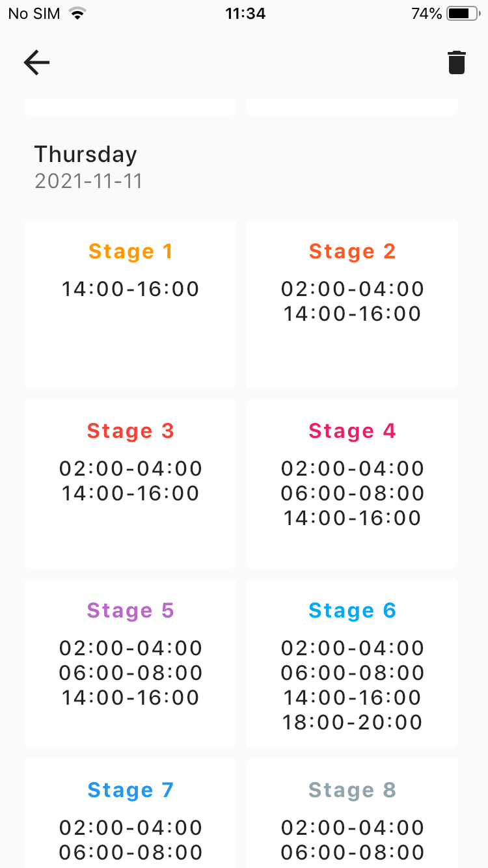Tap the Stage 6 heading
This screenshot has height=868, width=488.
[x=352, y=610]
